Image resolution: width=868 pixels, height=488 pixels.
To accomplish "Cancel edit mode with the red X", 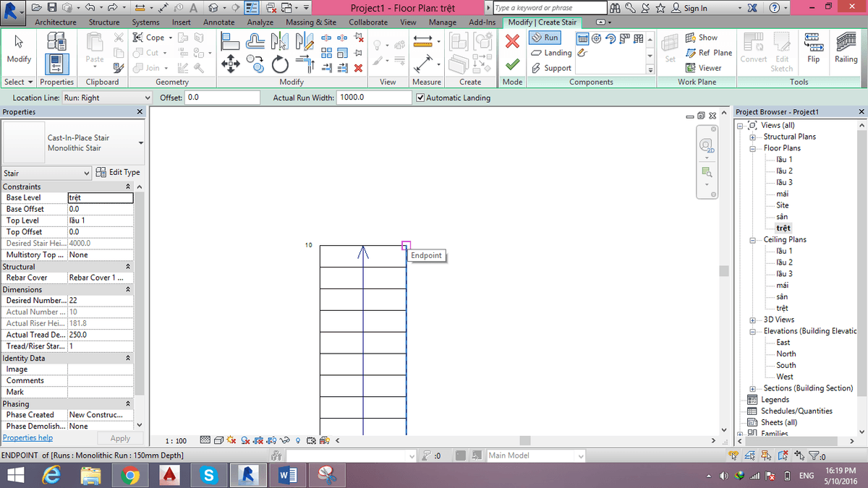I will pyautogui.click(x=512, y=42).
